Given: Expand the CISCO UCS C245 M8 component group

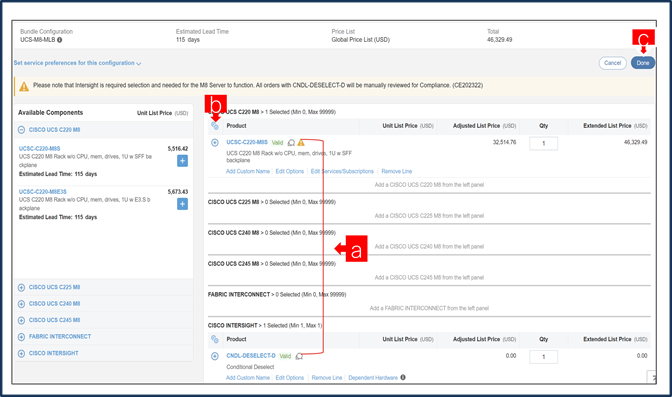Looking at the screenshot, I should 21,320.
